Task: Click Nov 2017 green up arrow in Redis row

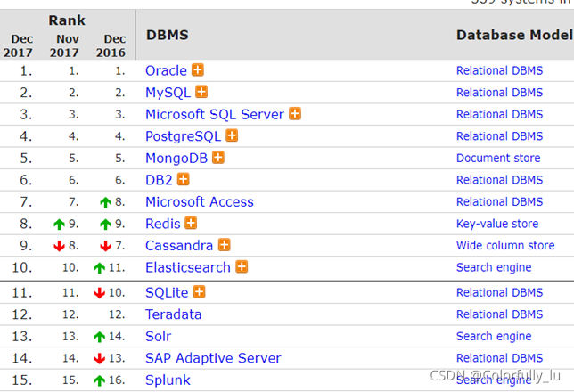Action: [59, 224]
